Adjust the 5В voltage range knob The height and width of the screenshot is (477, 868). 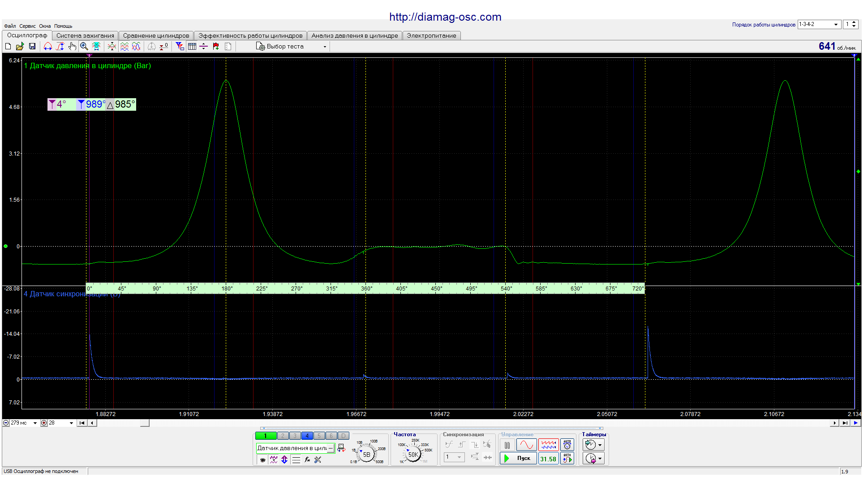(367, 454)
